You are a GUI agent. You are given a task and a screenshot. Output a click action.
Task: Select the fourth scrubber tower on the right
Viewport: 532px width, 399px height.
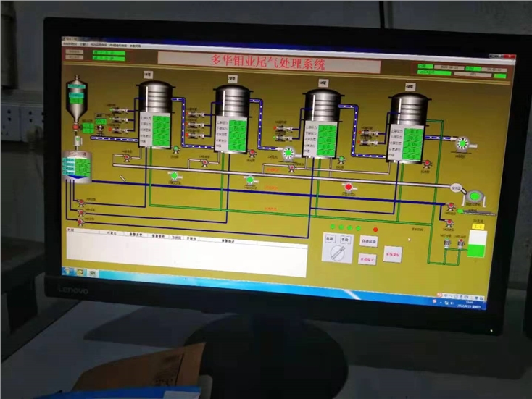[x=410, y=125]
